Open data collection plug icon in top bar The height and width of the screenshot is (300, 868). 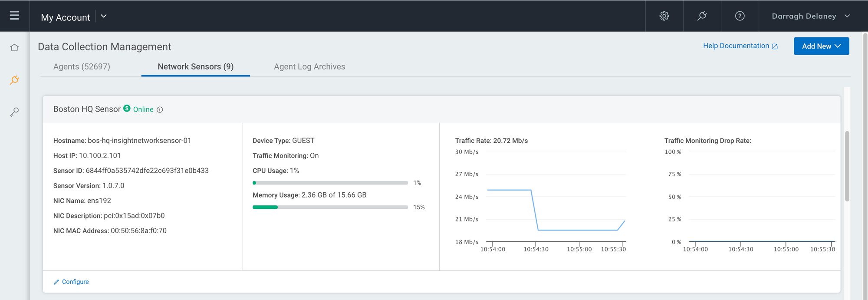pyautogui.click(x=702, y=16)
